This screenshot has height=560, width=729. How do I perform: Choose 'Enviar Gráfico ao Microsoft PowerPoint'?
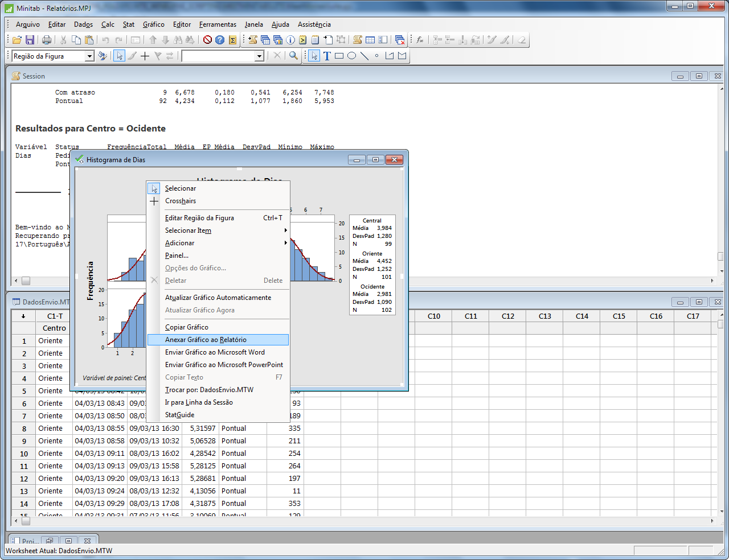click(x=218, y=365)
